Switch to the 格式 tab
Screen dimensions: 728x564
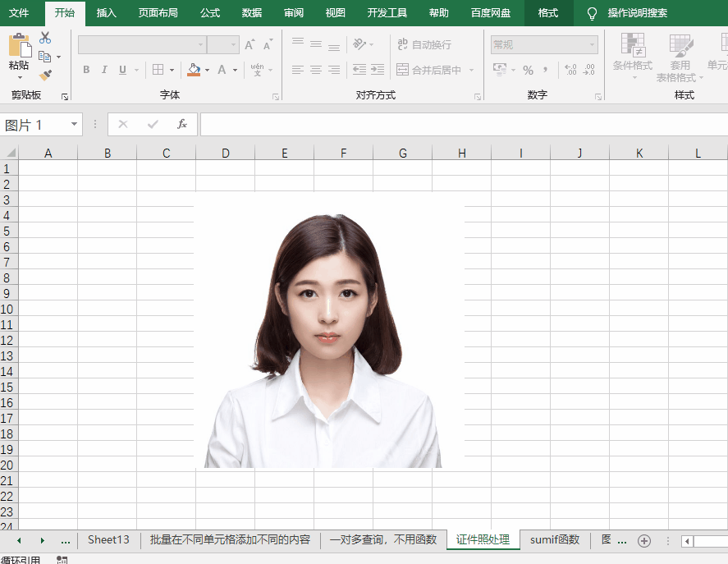(x=548, y=12)
